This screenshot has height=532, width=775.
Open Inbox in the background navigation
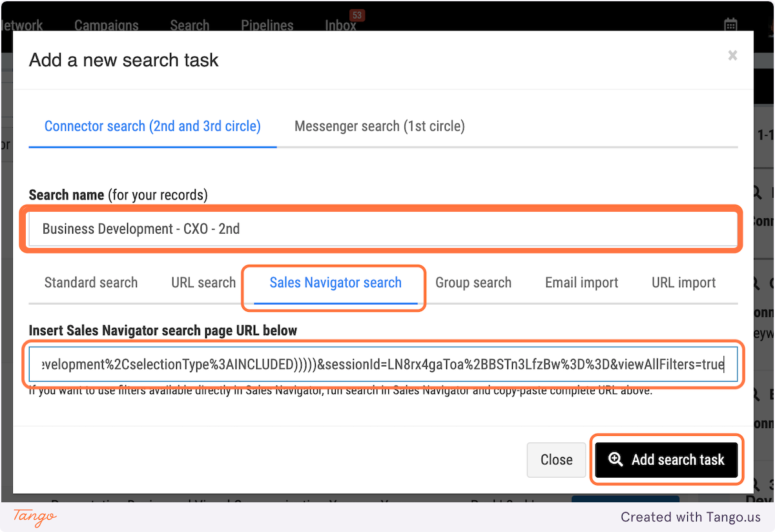click(340, 26)
